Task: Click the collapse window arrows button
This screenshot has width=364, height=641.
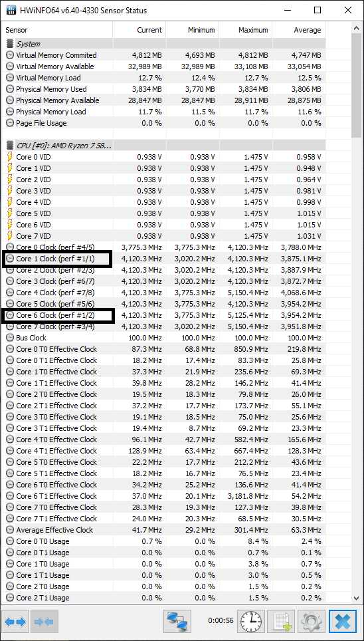Action: tap(45, 622)
